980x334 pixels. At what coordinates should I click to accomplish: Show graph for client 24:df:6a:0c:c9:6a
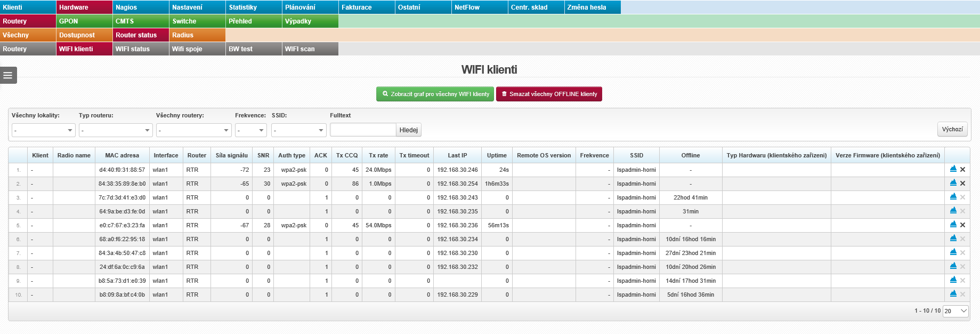pyautogui.click(x=953, y=266)
